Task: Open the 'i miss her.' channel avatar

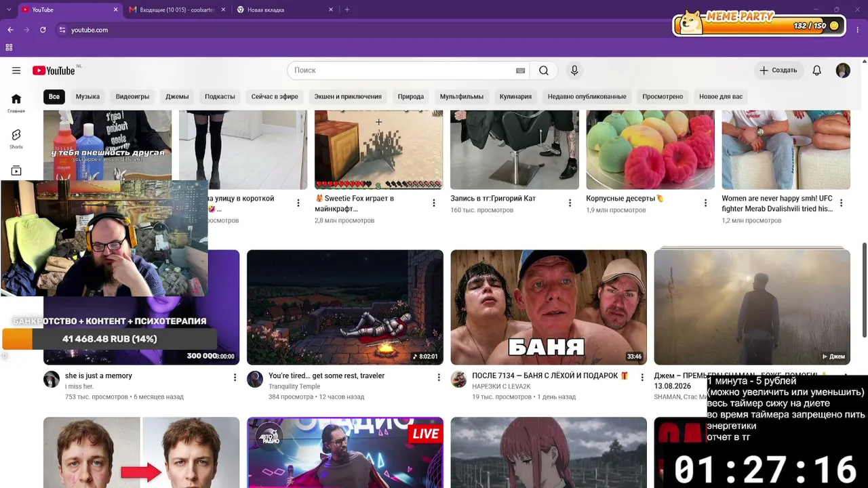Action: point(52,380)
